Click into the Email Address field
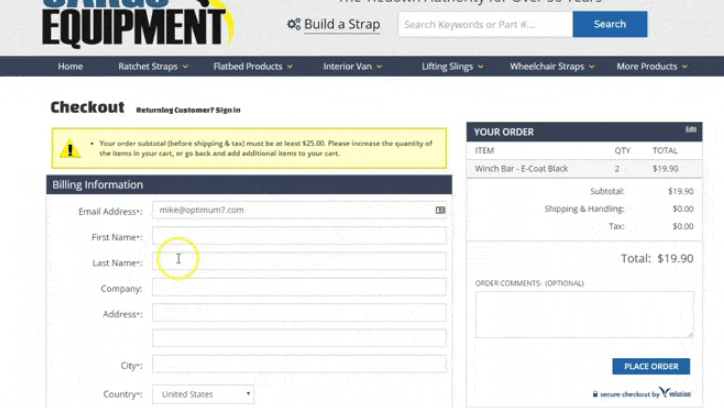Screen dimensions: 724x408 pos(299,210)
